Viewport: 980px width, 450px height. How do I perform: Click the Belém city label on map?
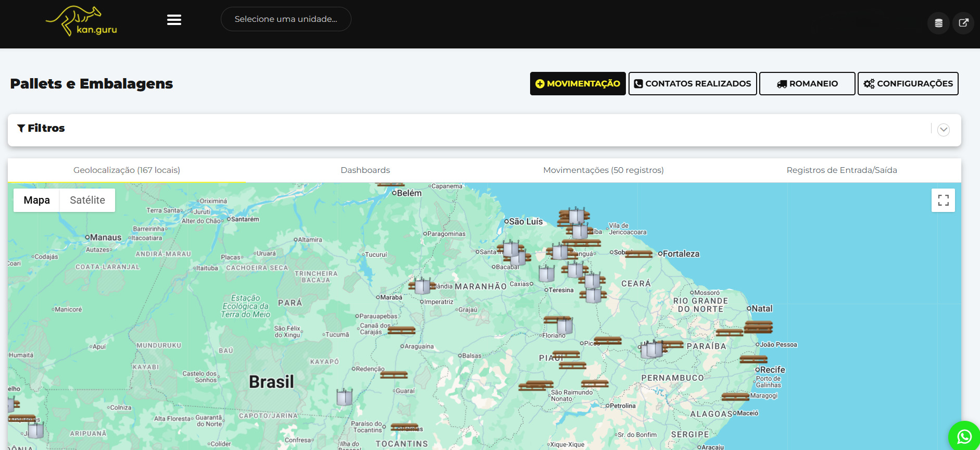pos(409,193)
